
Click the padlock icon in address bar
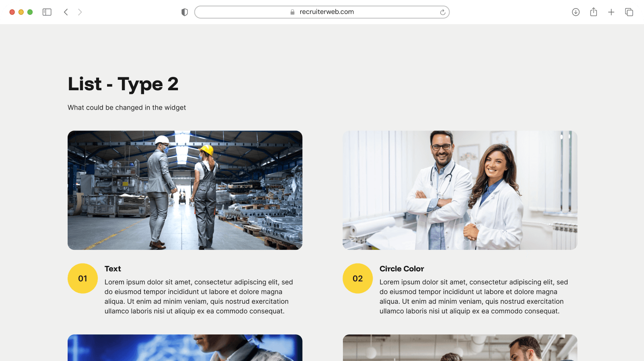tap(293, 12)
